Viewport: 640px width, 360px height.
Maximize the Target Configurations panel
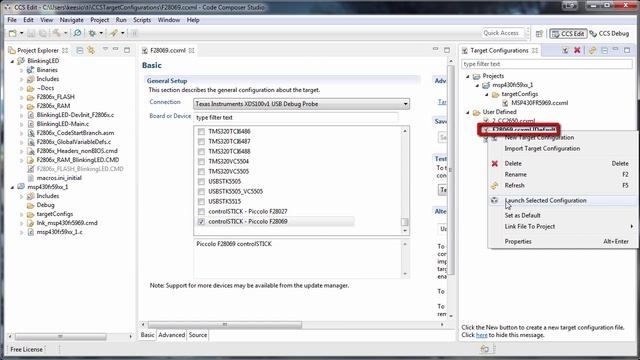(x=627, y=50)
